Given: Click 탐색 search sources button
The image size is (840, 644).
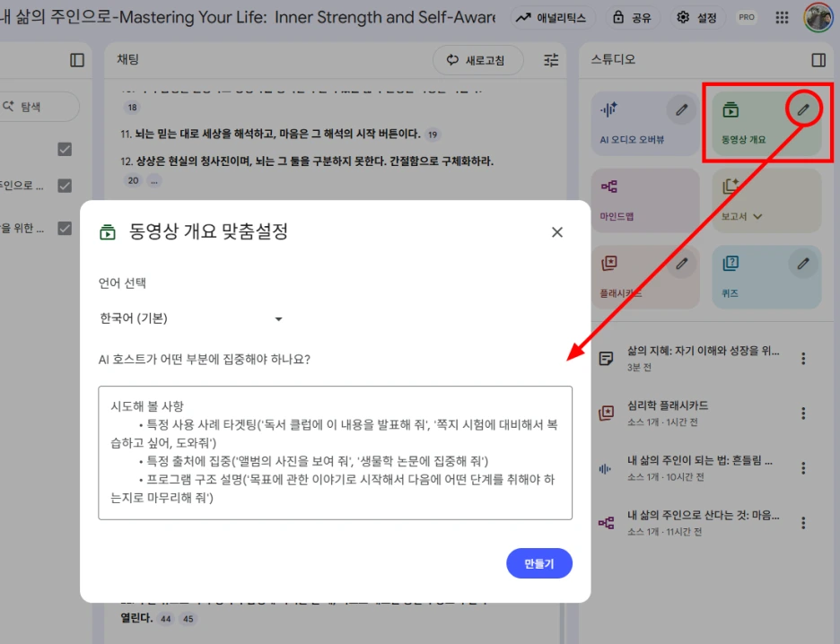Looking at the screenshot, I should (x=38, y=107).
